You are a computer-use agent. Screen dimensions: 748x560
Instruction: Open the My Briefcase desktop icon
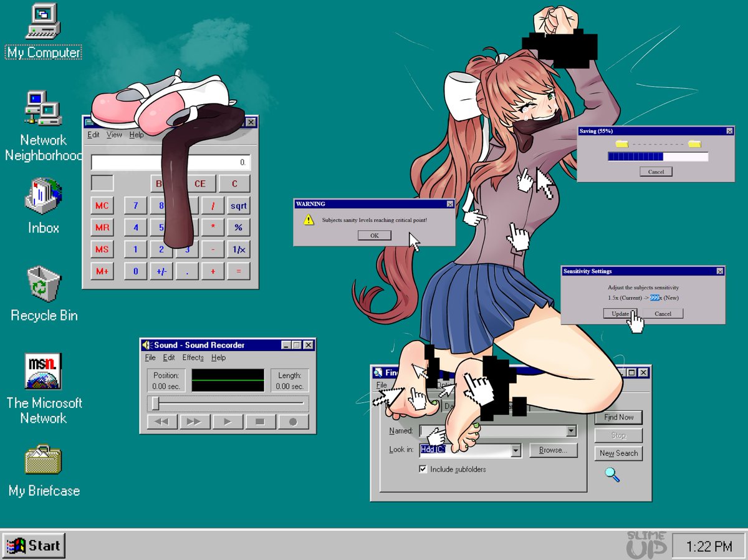point(44,471)
